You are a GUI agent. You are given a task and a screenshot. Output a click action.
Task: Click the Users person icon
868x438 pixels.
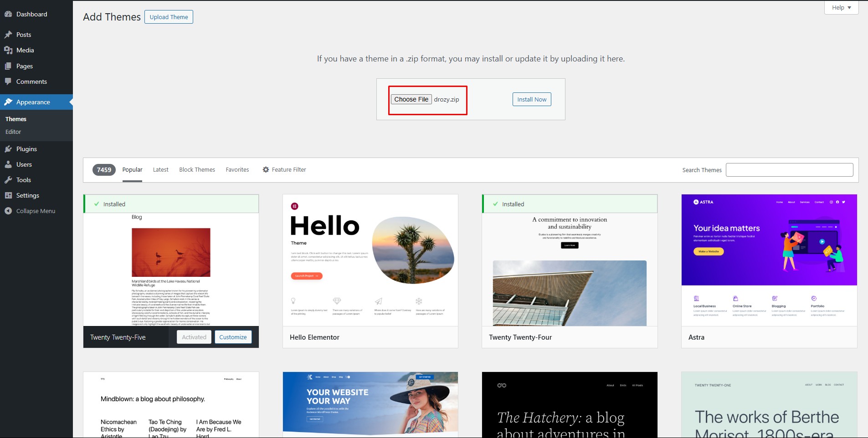[8, 164]
